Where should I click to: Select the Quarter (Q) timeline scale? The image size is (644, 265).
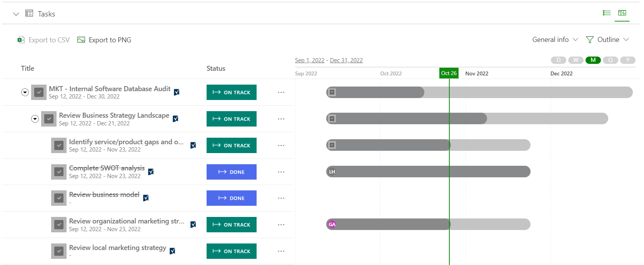610,60
